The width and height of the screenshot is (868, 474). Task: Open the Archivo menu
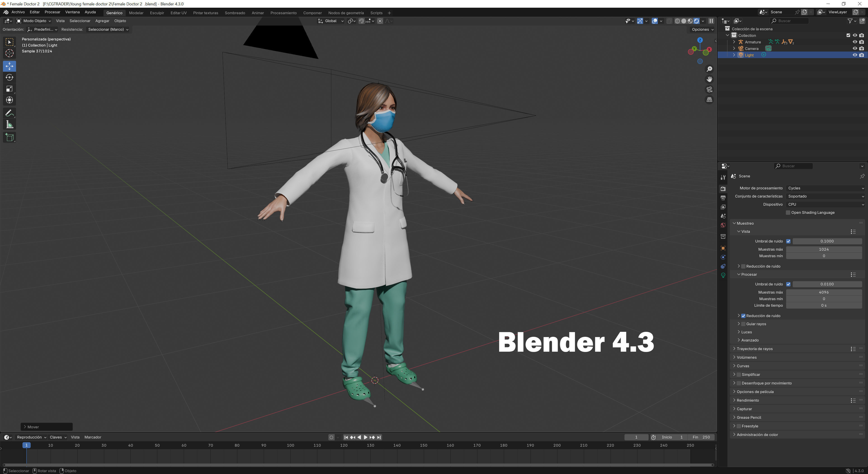(18, 12)
